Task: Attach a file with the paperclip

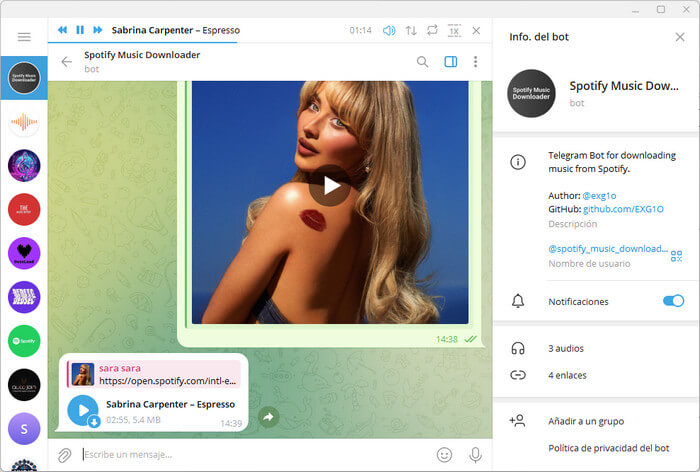Action: [65, 455]
